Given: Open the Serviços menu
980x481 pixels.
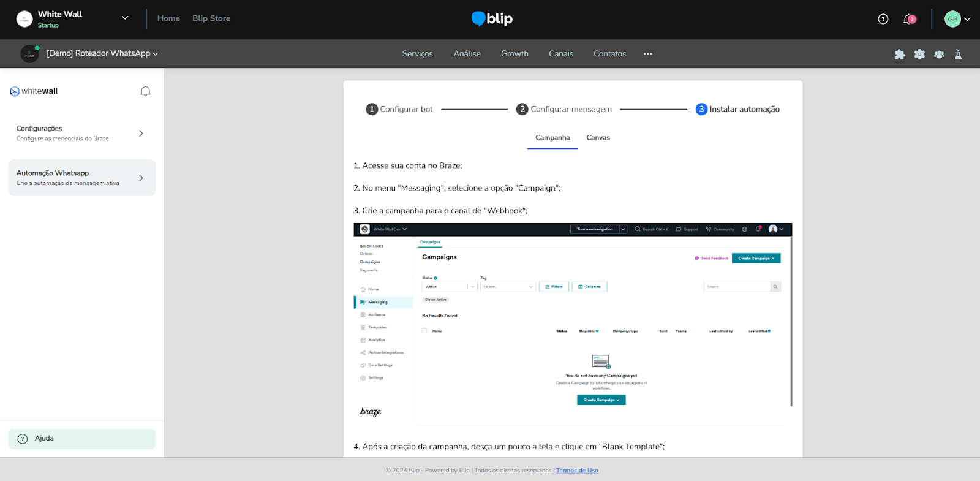Looking at the screenshot, I should [x=418, y=54].
